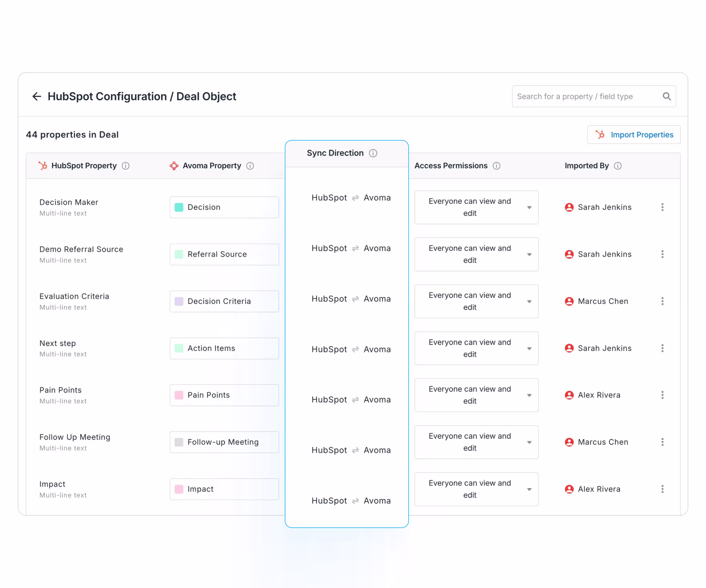
Task: Click Marcus Chen avatar in Evaluation Criteria row
Action: (569, 301)
